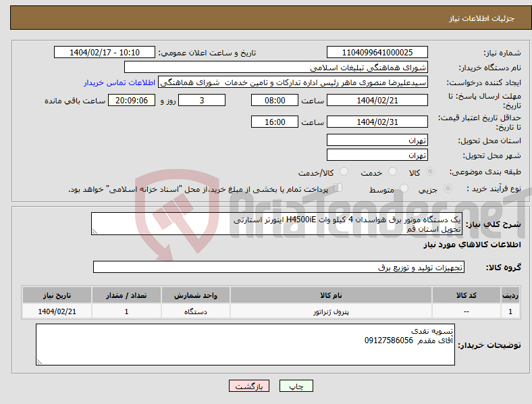Click table date cell 1404/02/21
Image resolution: width=532 pixels, height=404 pixels.
tap(57, 311)
